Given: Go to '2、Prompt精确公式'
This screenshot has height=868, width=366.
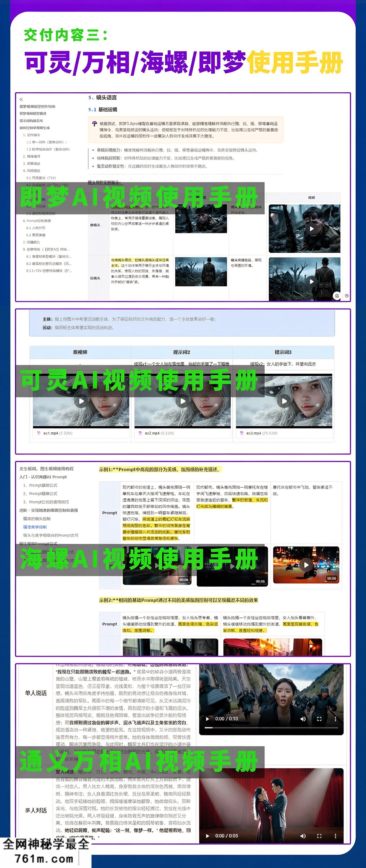Looking at the screenshot, I should pos(40,494).
